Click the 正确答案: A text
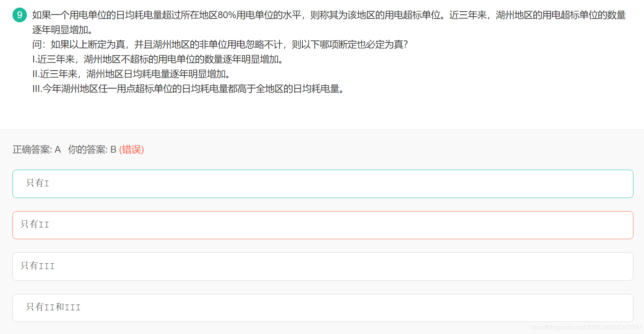 (37, 150)
